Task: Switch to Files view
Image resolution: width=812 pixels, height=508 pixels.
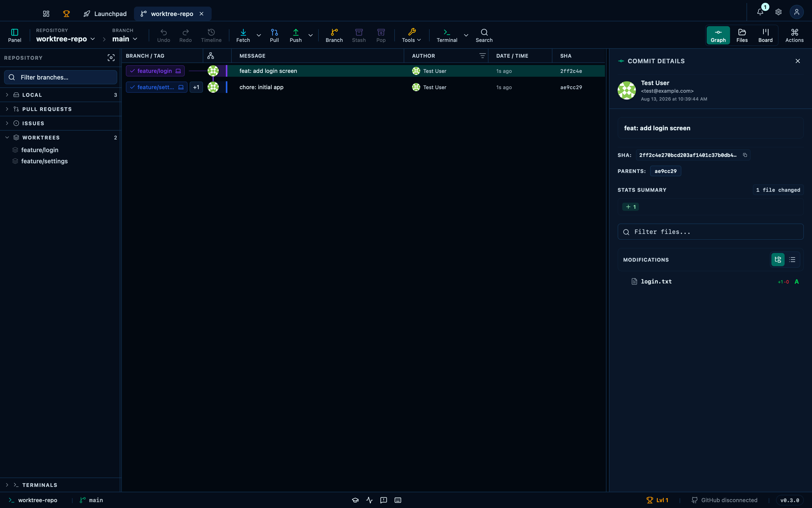Action: click(x=742, y=35)
